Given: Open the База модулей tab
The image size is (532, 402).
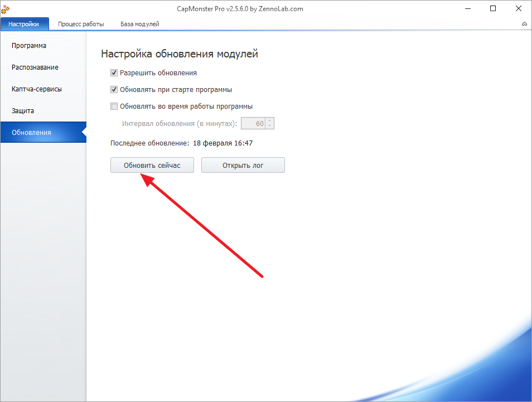Looking at the screenshot, I should click(140, 24).
